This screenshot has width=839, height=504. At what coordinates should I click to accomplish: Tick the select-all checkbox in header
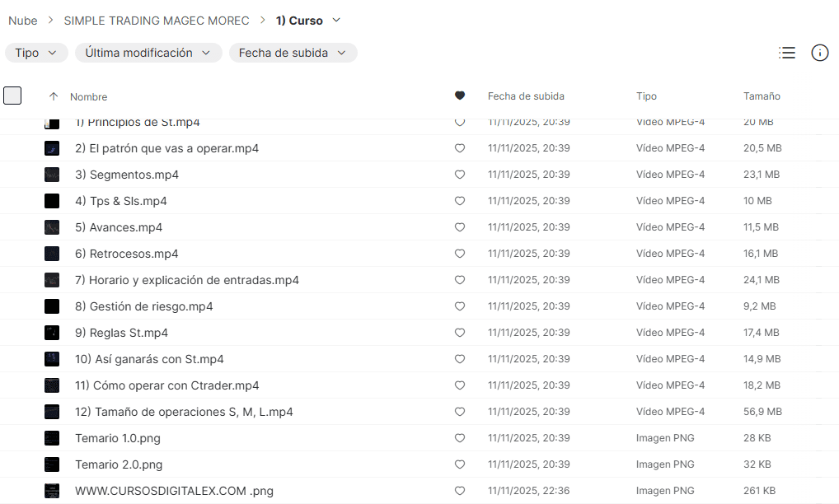tap(12, 96)
